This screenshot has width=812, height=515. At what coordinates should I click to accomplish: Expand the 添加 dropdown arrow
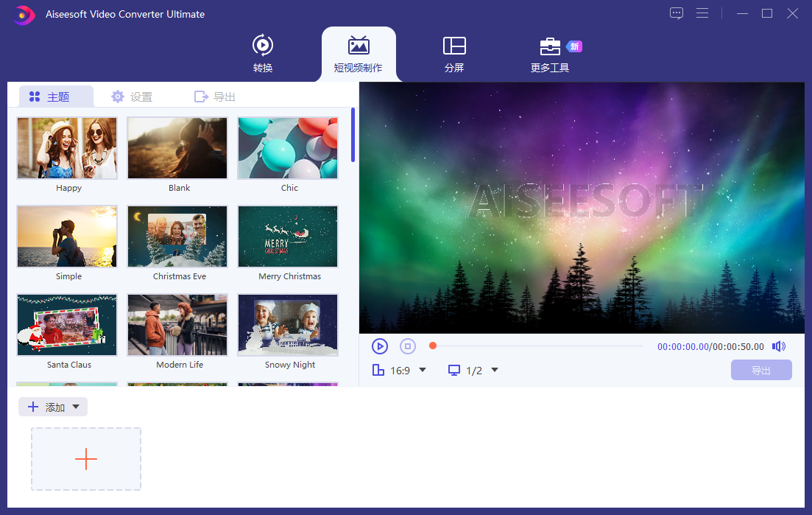(76, 407)
